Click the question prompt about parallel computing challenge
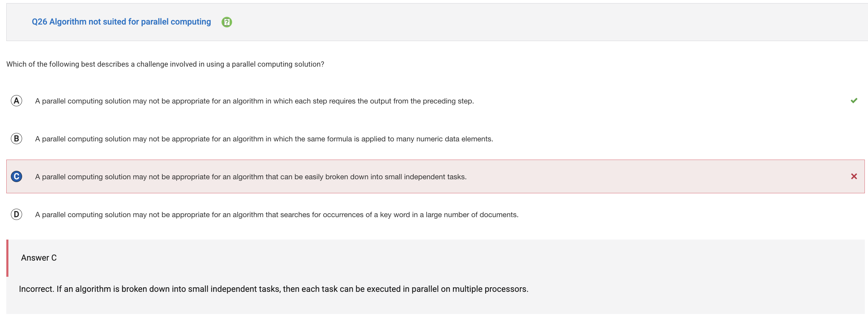The height and width of the screenshot is (315, 868). click(x=165, y=64)
